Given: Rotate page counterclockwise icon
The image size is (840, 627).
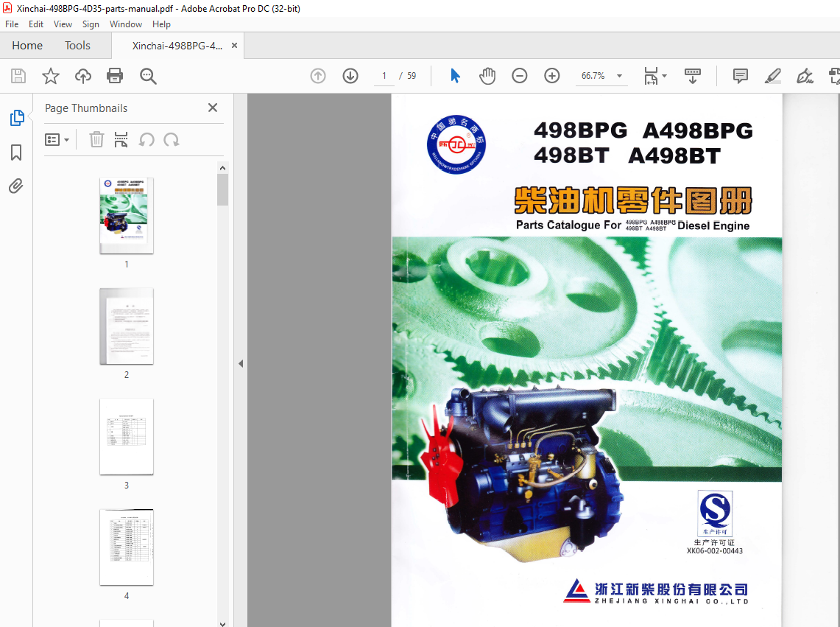Looking at the screenshot, I should point(147,140).
